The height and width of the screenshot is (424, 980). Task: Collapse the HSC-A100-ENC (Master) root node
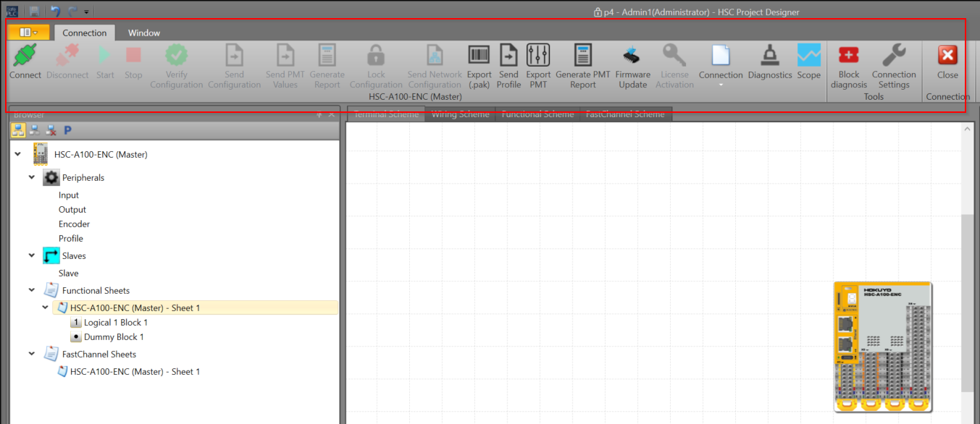18,154
